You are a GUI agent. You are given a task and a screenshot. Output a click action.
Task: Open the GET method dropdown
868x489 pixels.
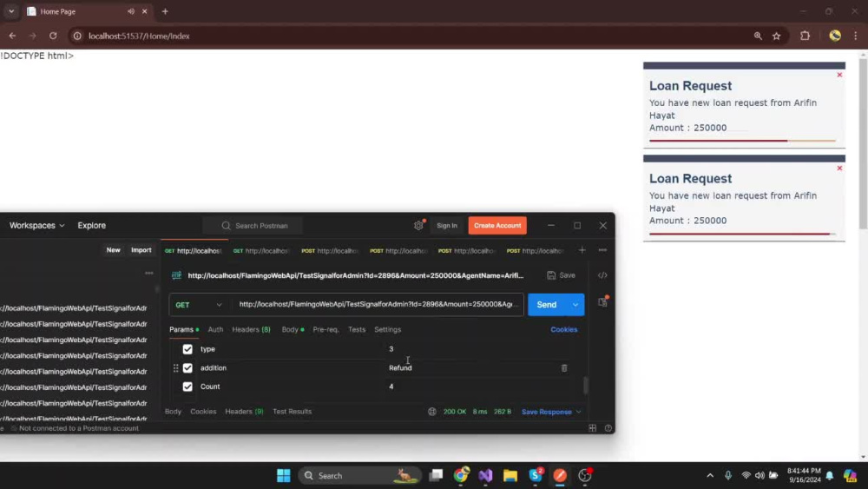pyautogui.click(x=198, y=305)
